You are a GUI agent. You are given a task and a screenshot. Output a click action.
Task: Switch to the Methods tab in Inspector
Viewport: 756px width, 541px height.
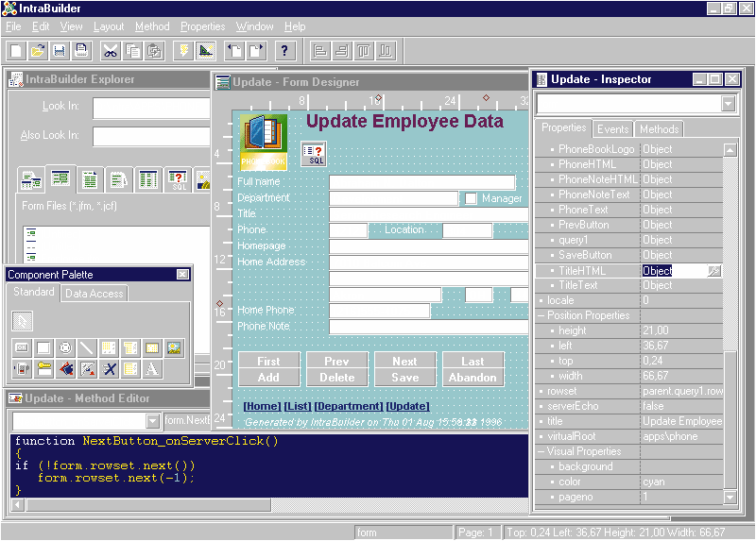[659, 129]
